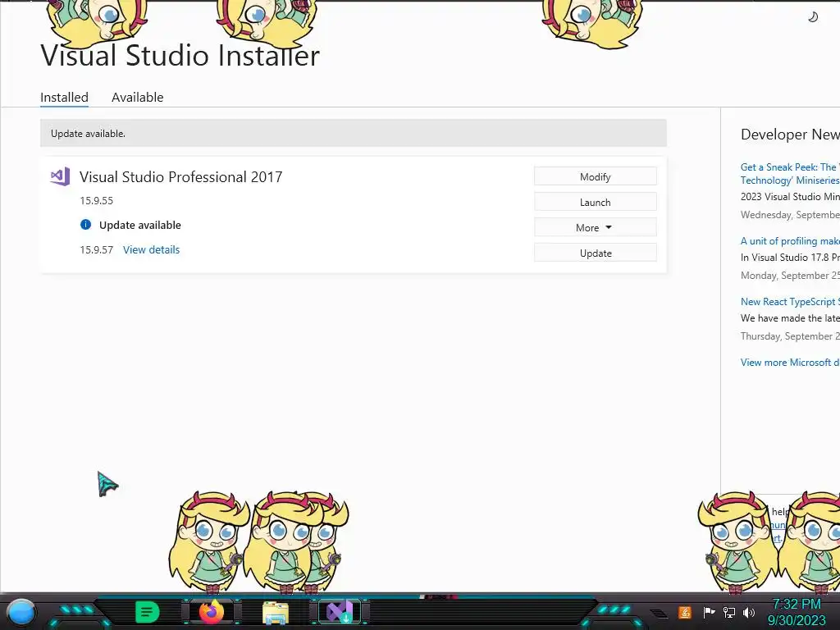Click the blue update info icon

click(x=85, y=225)
